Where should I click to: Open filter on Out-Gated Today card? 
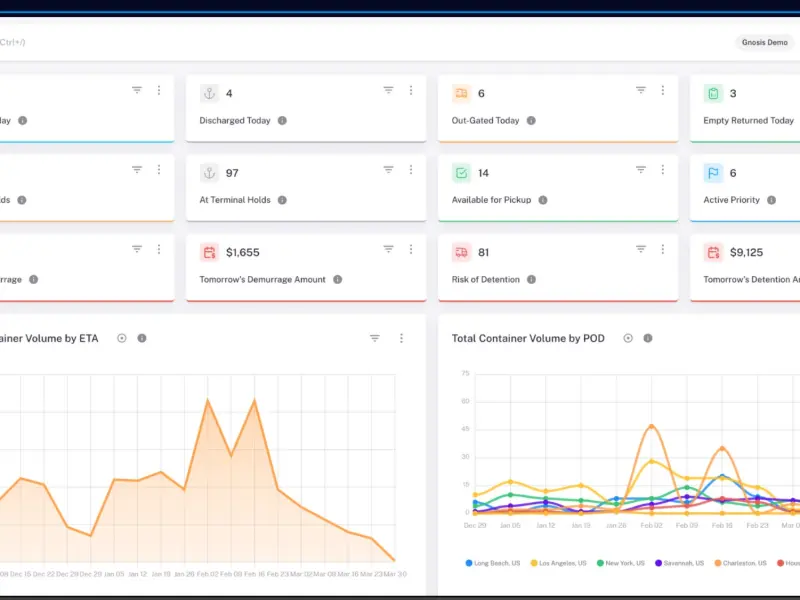(641, 90)
